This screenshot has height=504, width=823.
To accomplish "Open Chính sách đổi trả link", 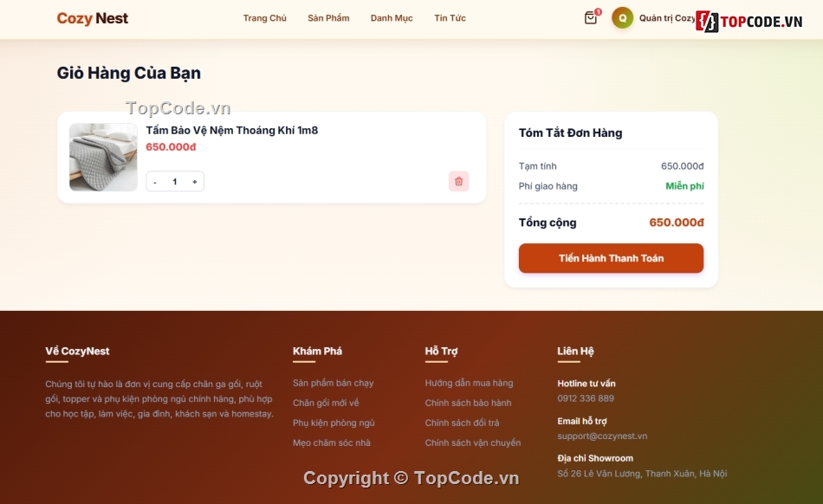I will 462,423.
